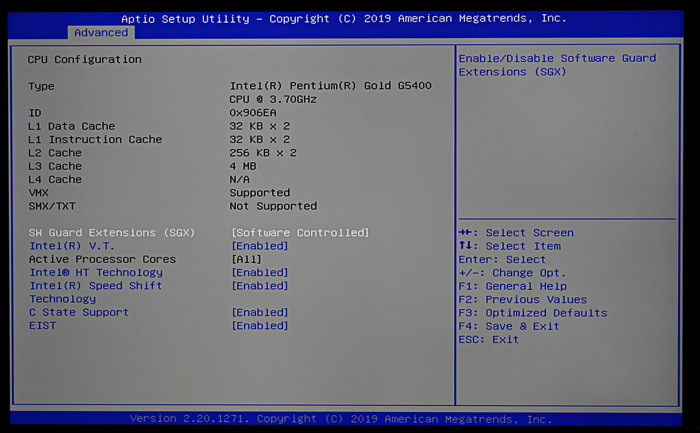Click the SMX/TXT label
The image size is (700, 433).
[52, 206]
